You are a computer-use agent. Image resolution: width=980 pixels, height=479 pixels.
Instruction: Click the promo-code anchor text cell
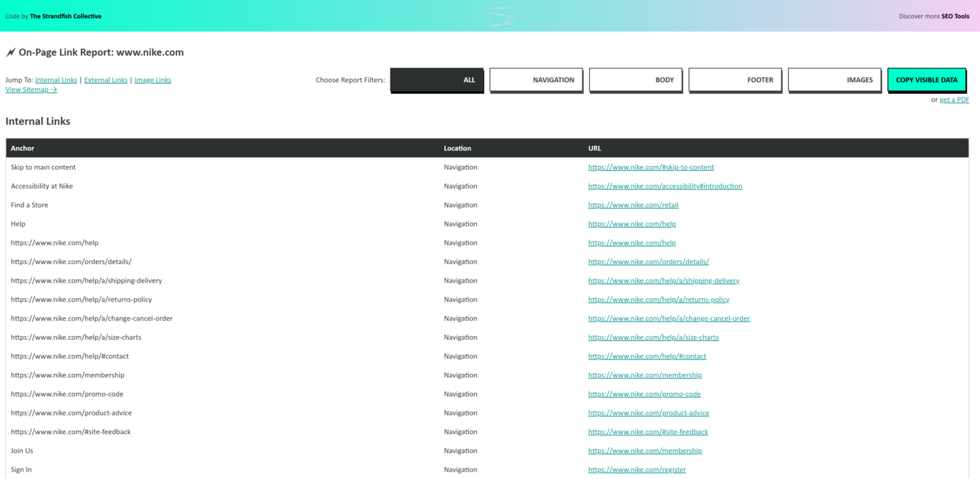click(67, 394)
